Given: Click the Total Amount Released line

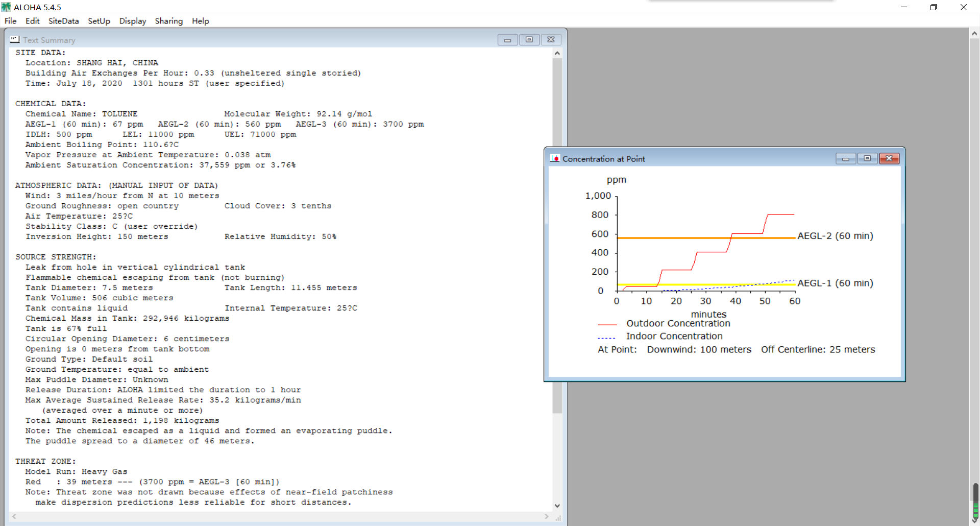Looking at the screenshot, I should (x=122, y=420).
